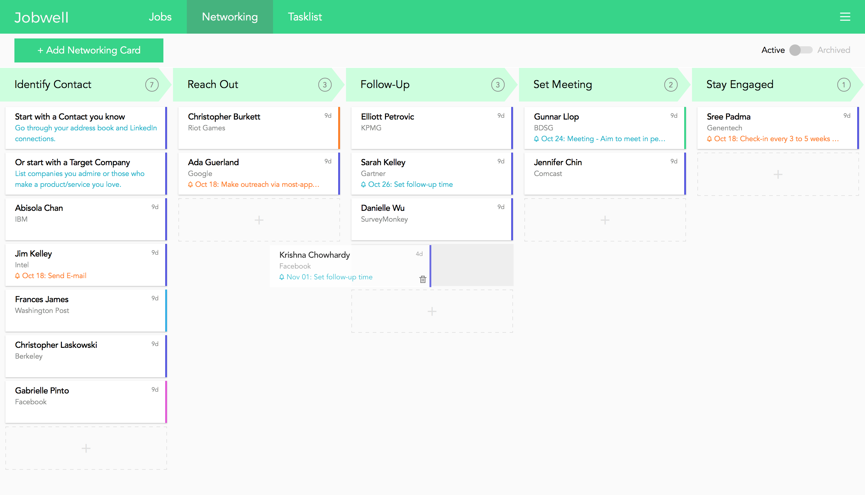The height and width of the screenshot is (504, 865).
Task: Click 'Comcast' company text
Action: 548,173
